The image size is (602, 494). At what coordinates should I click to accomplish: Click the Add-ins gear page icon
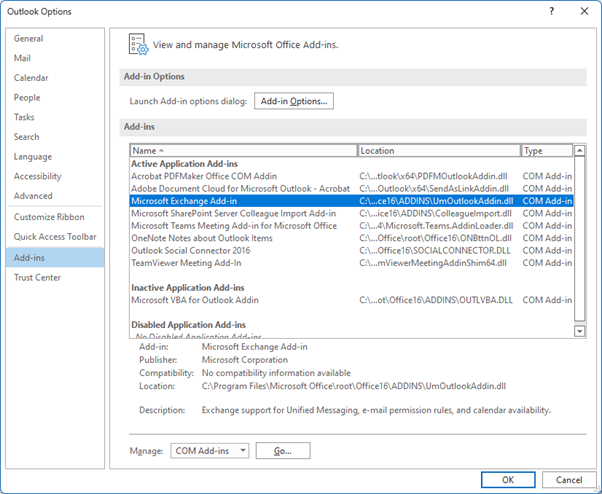[x=138, y=45]
